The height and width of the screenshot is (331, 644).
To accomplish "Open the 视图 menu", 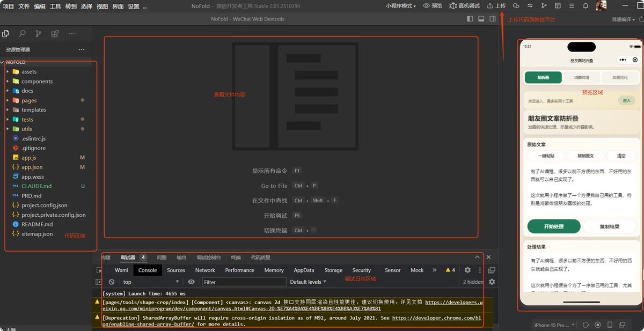I will (102, 6).
